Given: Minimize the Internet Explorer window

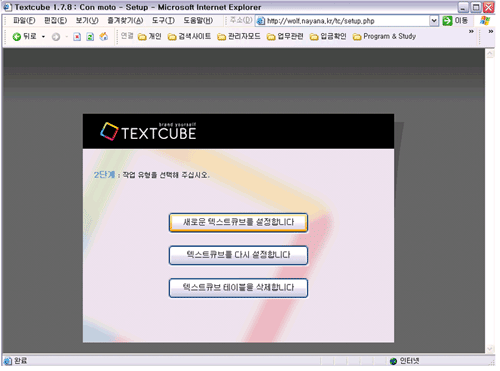Looking at the screenshot, I should 463,7.
